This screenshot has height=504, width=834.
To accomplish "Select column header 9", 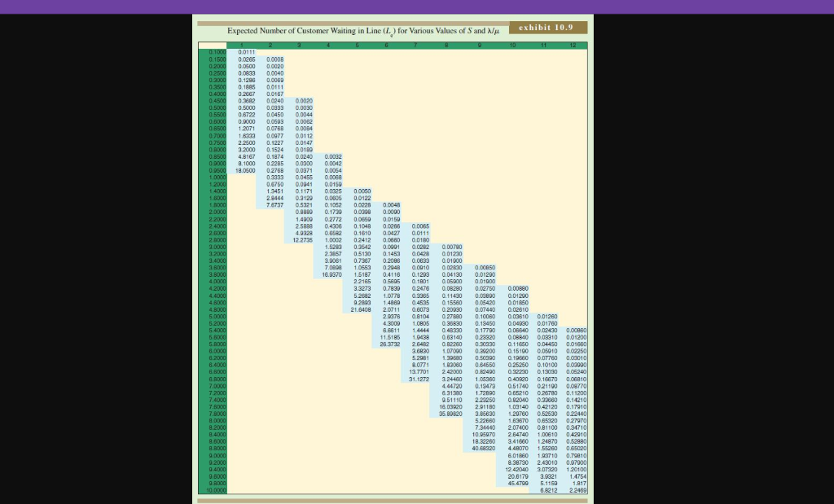I will tap(480, 45).
